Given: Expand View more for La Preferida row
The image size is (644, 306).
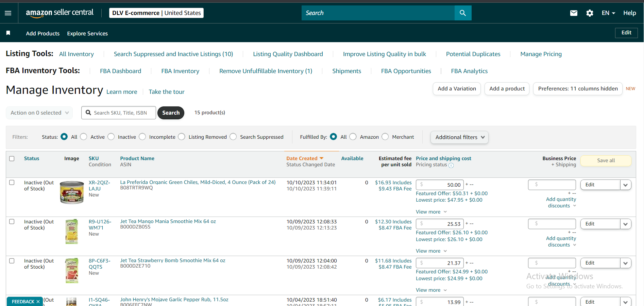Looking at the screenshot, I should tap(431, 212).
